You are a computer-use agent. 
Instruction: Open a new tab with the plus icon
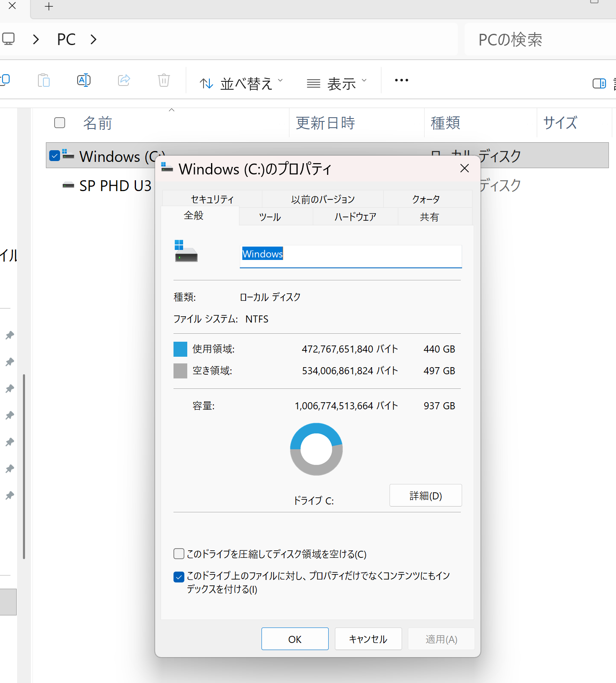click(49, 6)
